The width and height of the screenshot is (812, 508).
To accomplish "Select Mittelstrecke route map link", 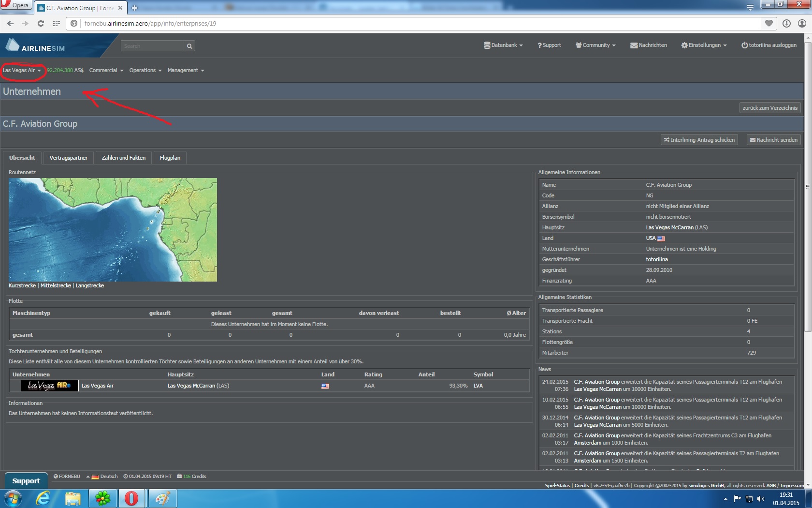I will [56, 286].
